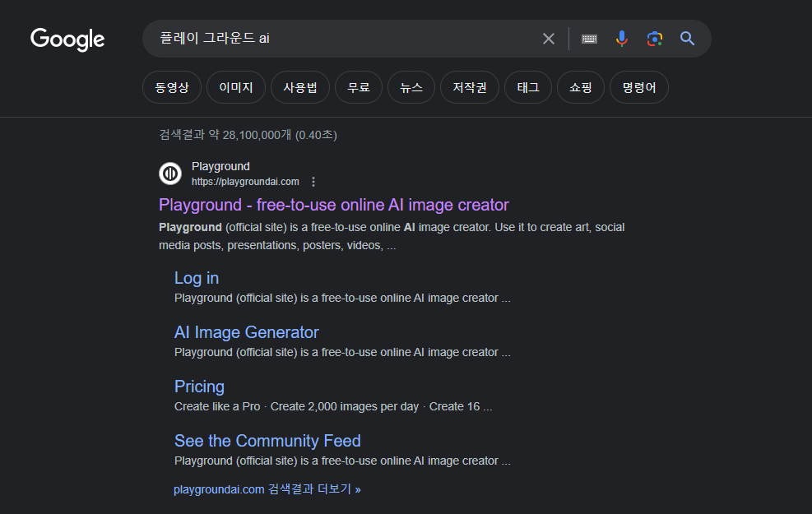Click the 검색결과 약 28,100,000개 stats text
The image size is (812, 514).
[x=248, y=135]
